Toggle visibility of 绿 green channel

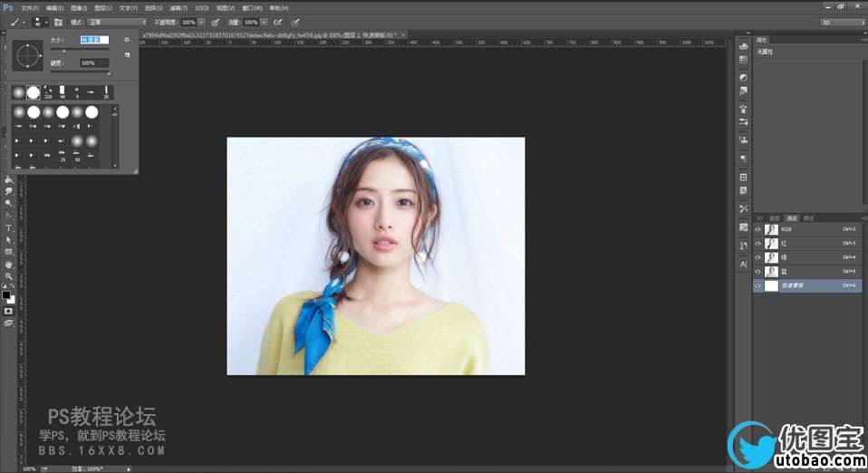coord(757,257)
